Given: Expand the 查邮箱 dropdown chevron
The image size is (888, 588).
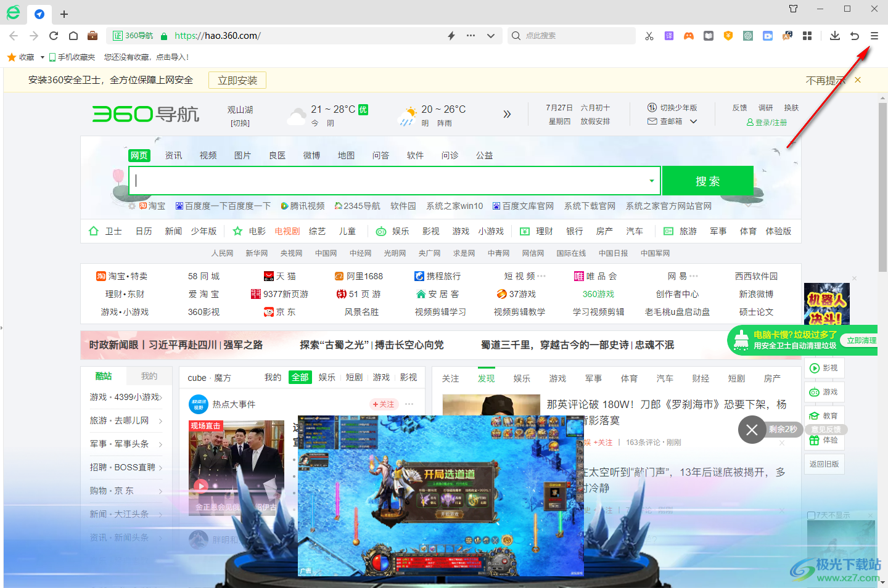Looking at the screenshot, I should pos(694,121).
